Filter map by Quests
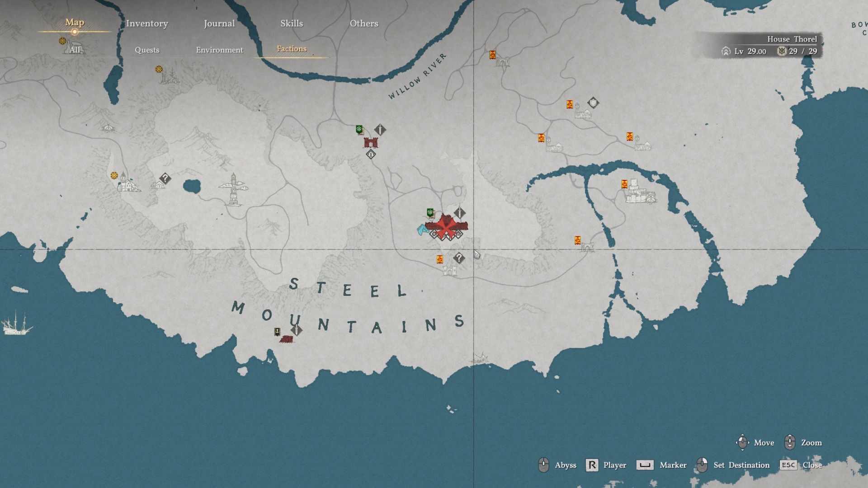 click(x=147, y=50)
